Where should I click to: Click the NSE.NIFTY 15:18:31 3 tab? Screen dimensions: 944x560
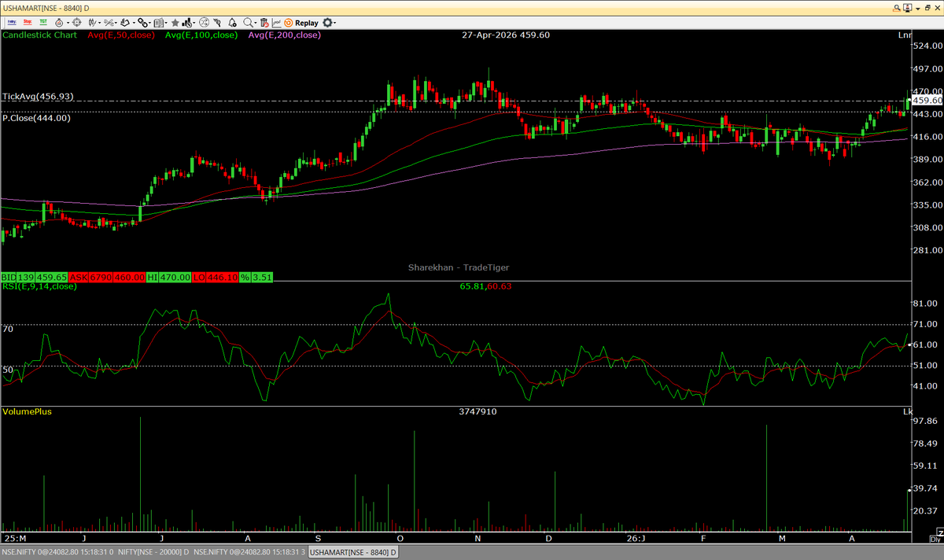(x=249, y=552)
